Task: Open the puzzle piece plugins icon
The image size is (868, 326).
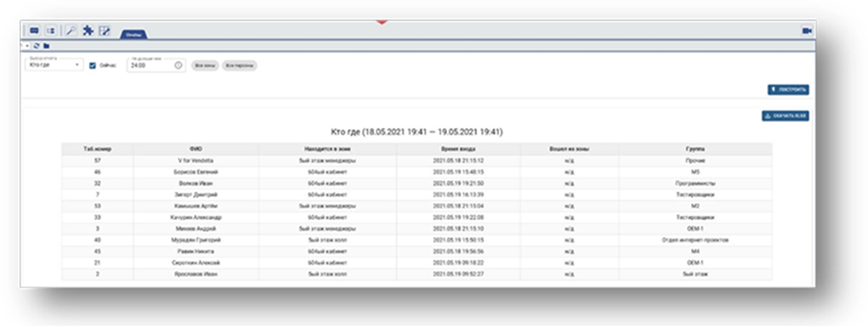Action: point(87,31)
